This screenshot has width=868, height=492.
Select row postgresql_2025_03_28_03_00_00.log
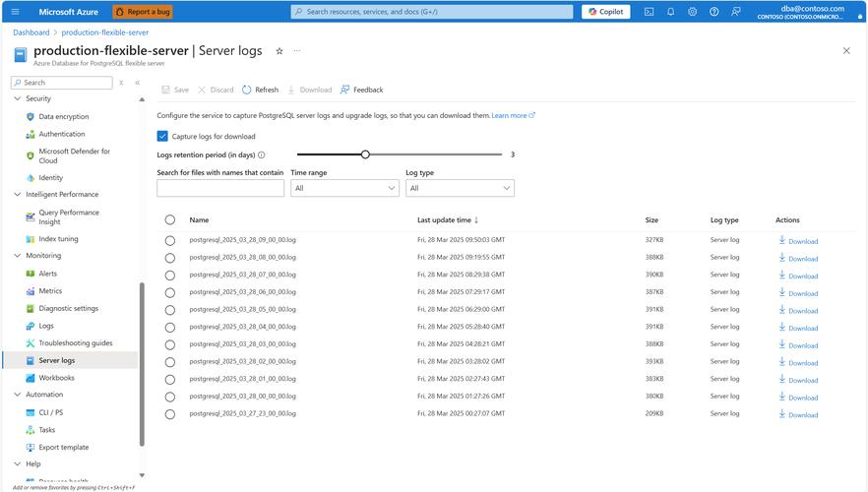coord(170,344)
